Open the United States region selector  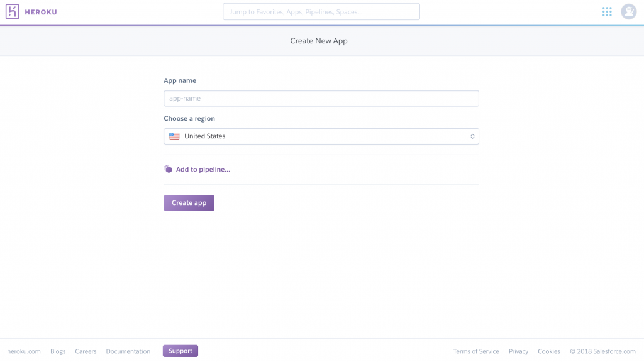click(x=321, y=136)
